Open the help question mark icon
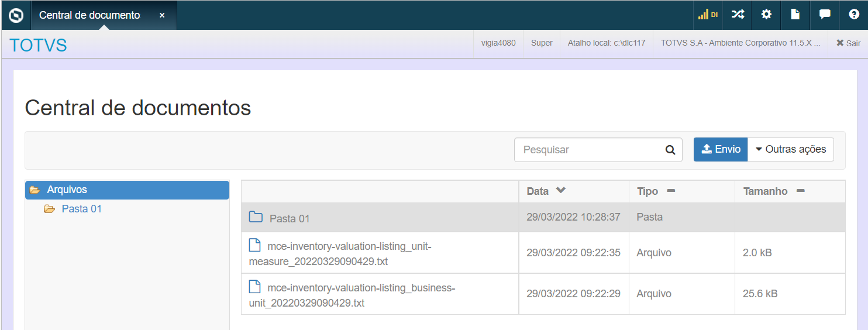Screen dimensions: 868x330 (853, 15)
